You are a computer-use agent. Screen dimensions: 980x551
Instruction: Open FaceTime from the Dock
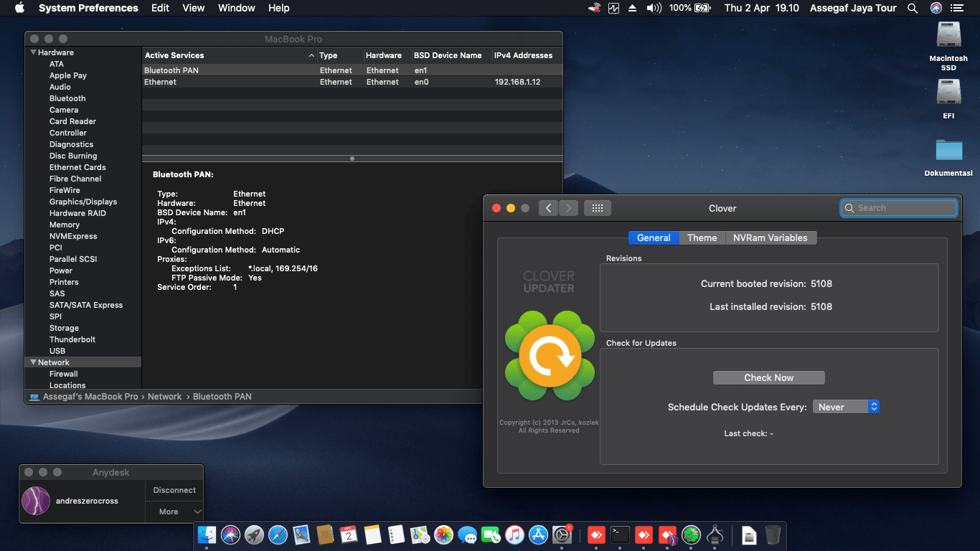click(x=491, y=534)
